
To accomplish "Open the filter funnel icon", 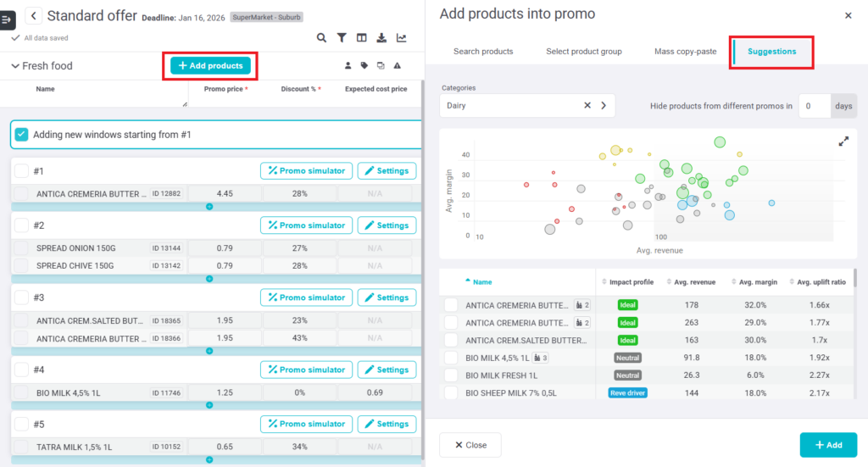I will 342,38.
